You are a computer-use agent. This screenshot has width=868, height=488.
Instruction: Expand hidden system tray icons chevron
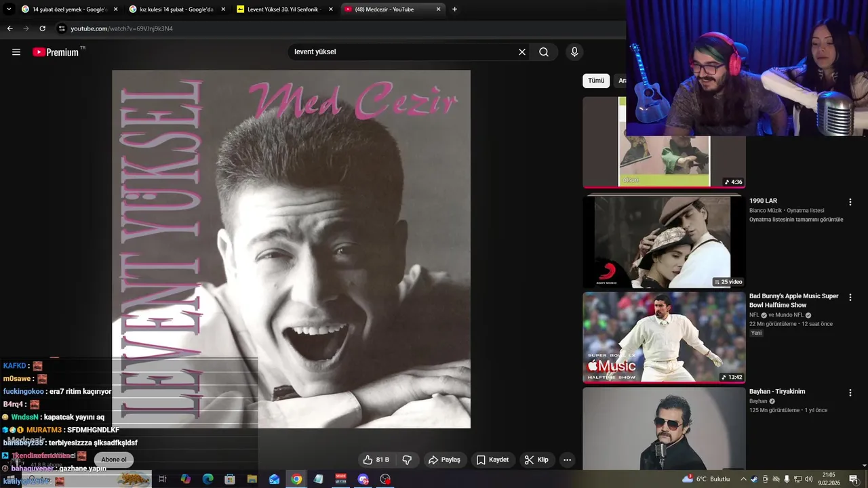[743, 479]
